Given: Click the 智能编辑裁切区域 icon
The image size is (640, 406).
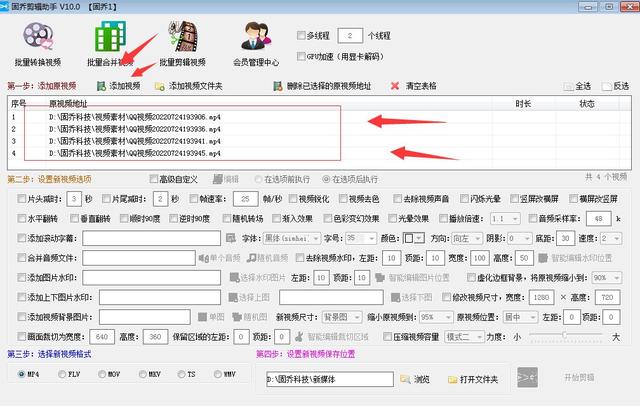Looking at the screenshot, I should click(299, 337).
